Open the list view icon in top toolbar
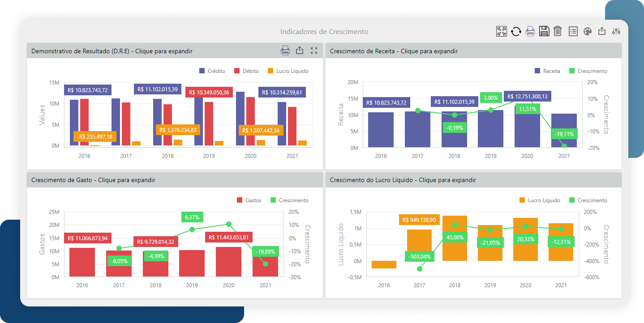The height and width of the screenshot is (323, 644). (573, 31)
